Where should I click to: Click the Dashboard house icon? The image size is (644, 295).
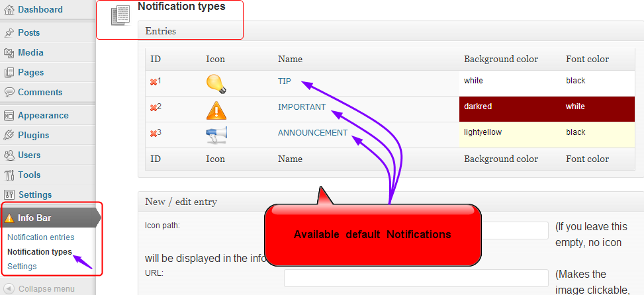coord(9,9)
